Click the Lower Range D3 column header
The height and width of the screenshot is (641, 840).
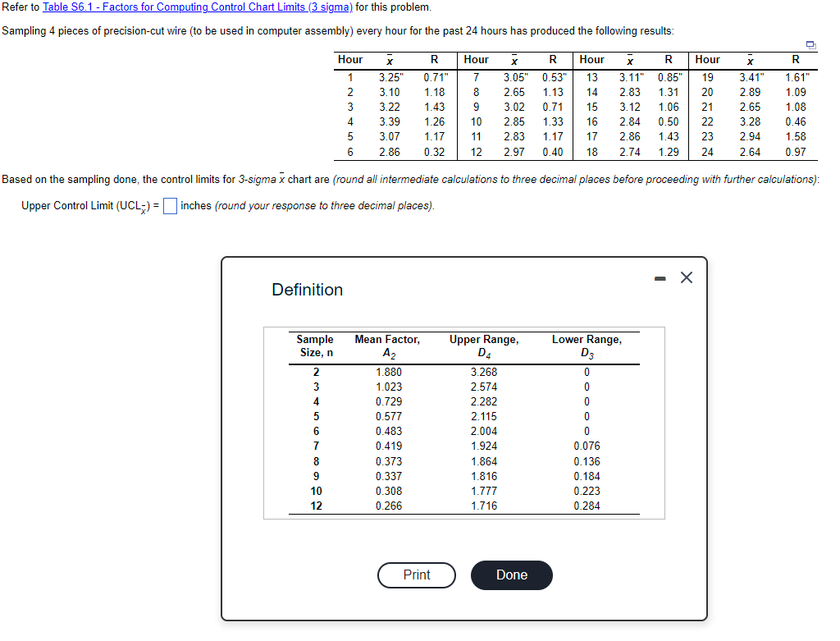coord(587,344)
